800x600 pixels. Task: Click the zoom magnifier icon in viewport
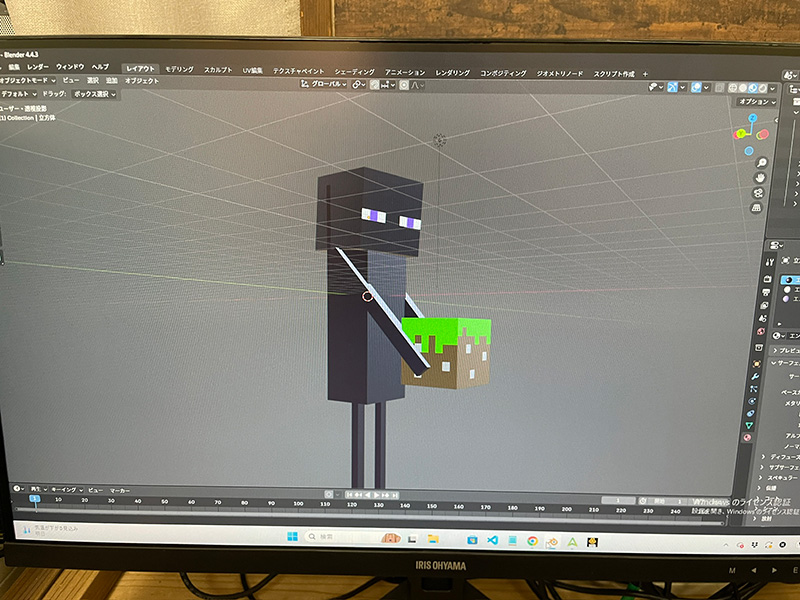(762, 162)
